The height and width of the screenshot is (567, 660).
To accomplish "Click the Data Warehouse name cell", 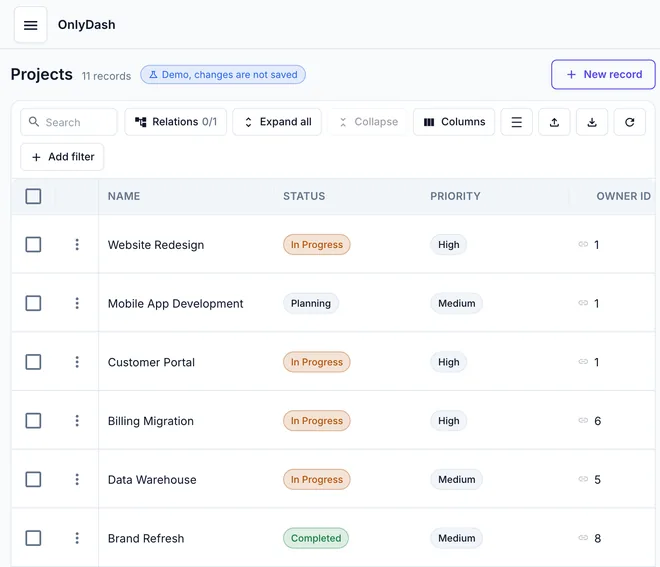I will coord(152,479).
